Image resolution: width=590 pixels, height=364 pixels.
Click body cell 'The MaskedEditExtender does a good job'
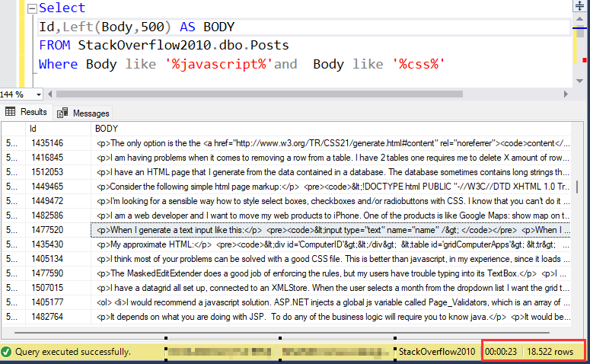click(x=330, y=273)
